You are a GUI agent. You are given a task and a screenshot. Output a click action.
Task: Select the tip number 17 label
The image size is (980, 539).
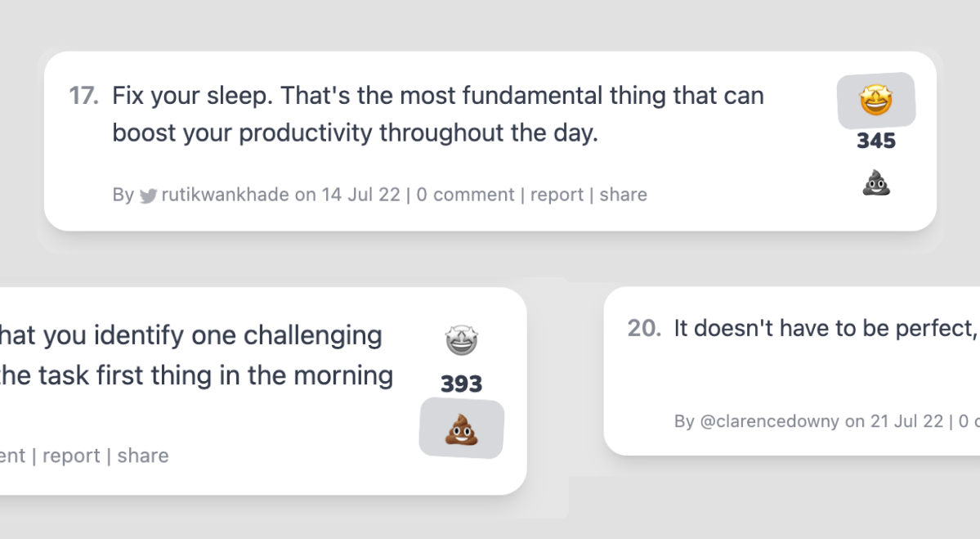[83, 96]
